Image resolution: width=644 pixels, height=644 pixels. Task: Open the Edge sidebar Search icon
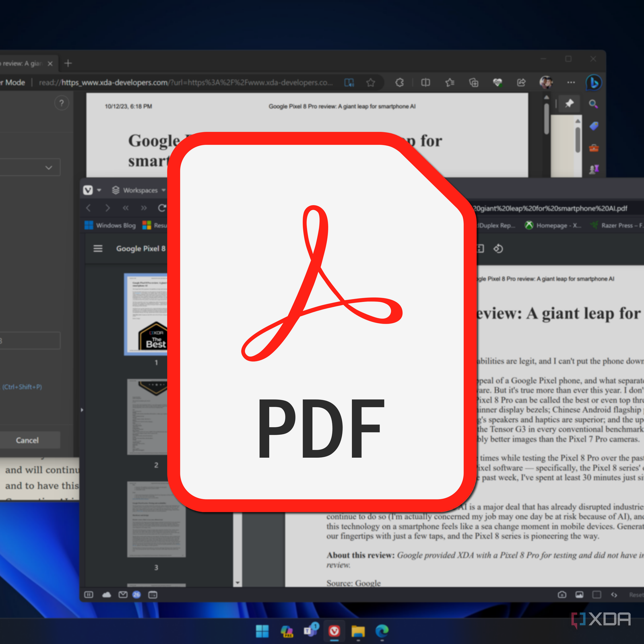click(593, 104)
